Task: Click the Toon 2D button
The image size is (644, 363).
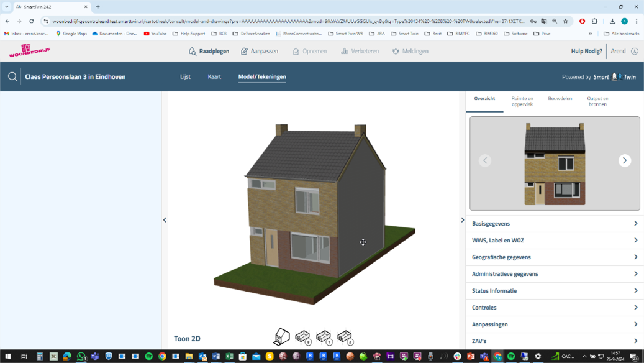Action: point(187,339)
